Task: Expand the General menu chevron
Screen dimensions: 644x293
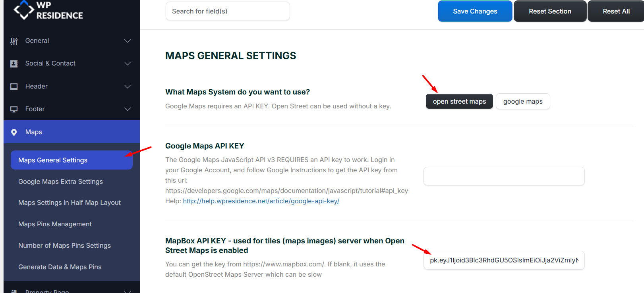Action: 128,41
